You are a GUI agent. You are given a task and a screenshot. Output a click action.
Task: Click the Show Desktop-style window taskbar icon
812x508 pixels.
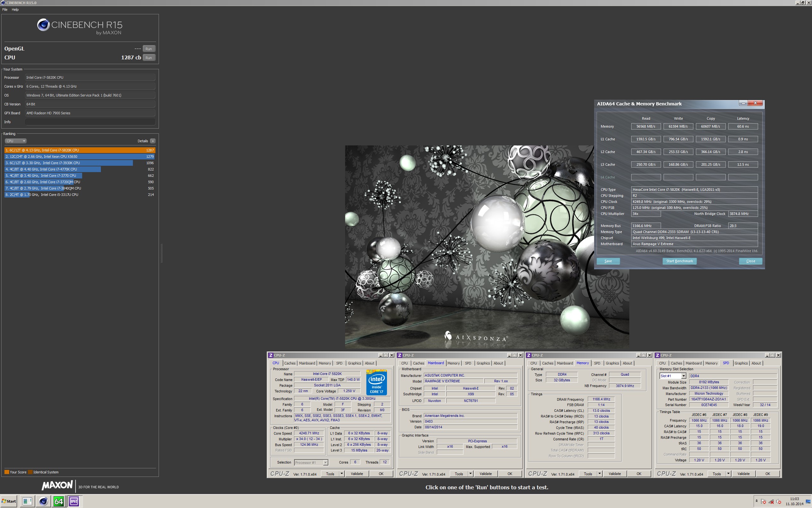[x=27, y=501]
